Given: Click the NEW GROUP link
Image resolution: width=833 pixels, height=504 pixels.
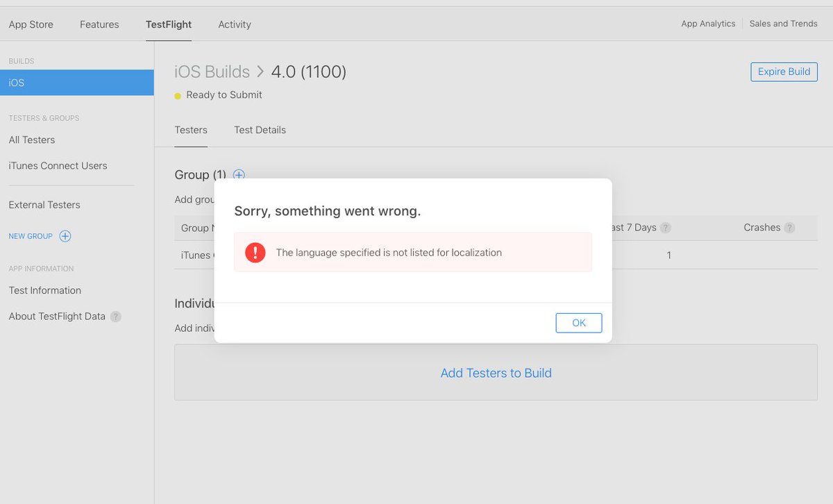Looking at the screenshot, I should (x=31, y=236).
